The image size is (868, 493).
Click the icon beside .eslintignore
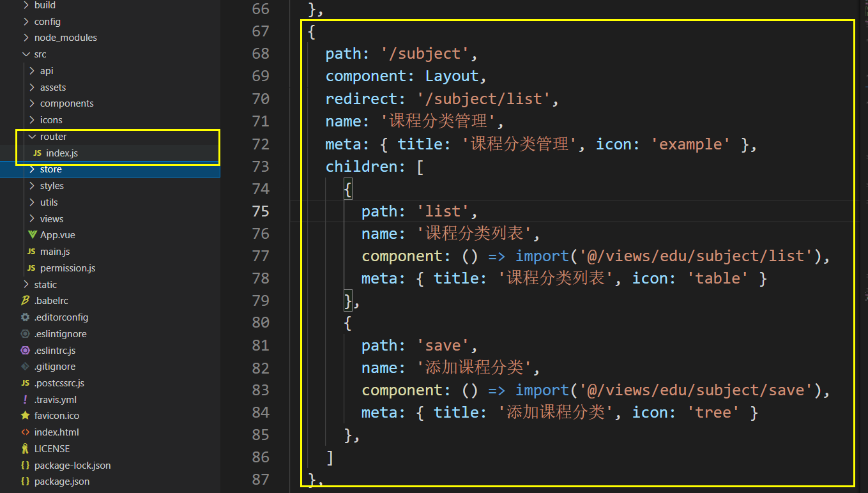tap(26, 334)
